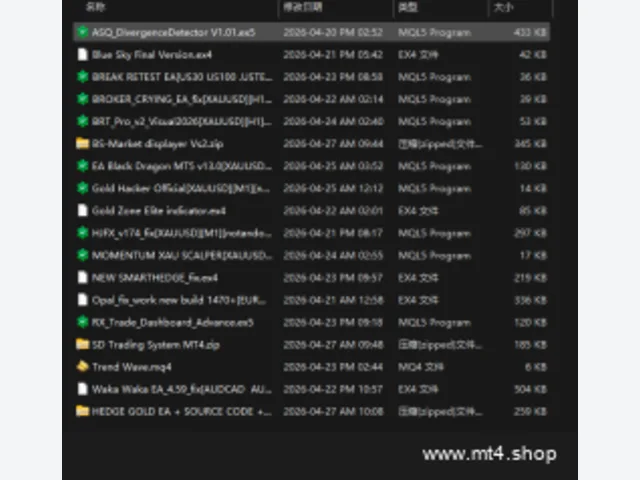This screenshot has width=640, height=480.
Task: Select file name Gold Zone Elite indicator.ex4
Action: (x=159, y=211)
